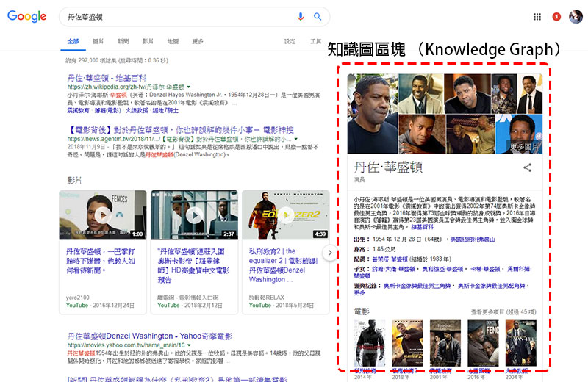Expand the movies.yahoo.com.tw URL dropdown arrow
The height and width of the screenshot is (382, 588).
click(189, 345)
